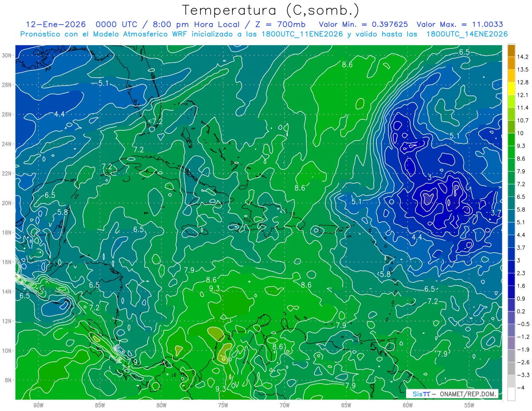Click the longitude label "85W"
Image resolution: width=532 pixels, height=411 pixels.
click(100, 405)
